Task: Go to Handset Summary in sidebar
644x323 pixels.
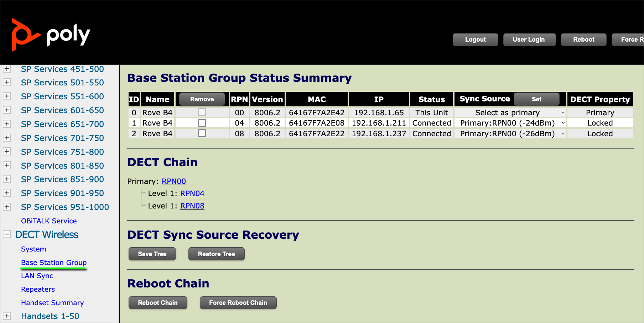Action: (x=52, y=303)
